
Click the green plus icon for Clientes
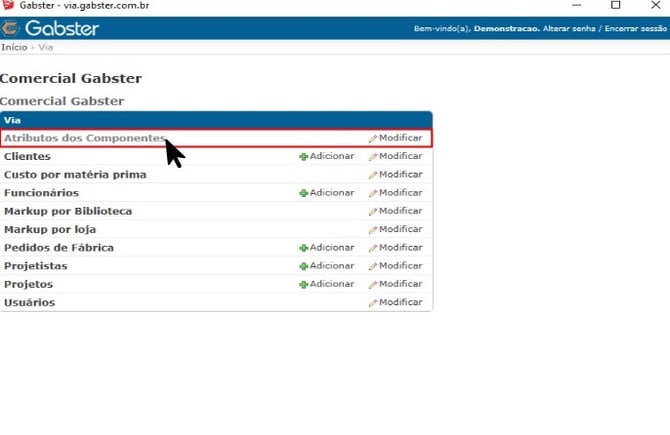(x=304, y=157)
